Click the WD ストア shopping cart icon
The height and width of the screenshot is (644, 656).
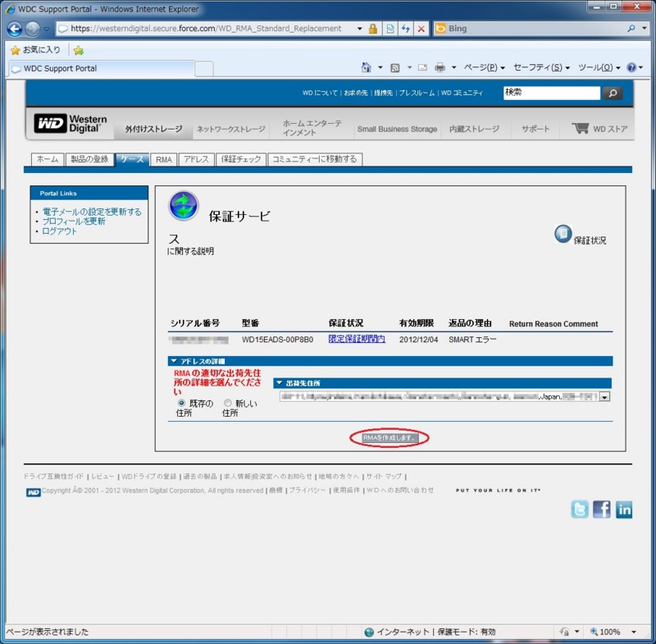tap(581, 128)
